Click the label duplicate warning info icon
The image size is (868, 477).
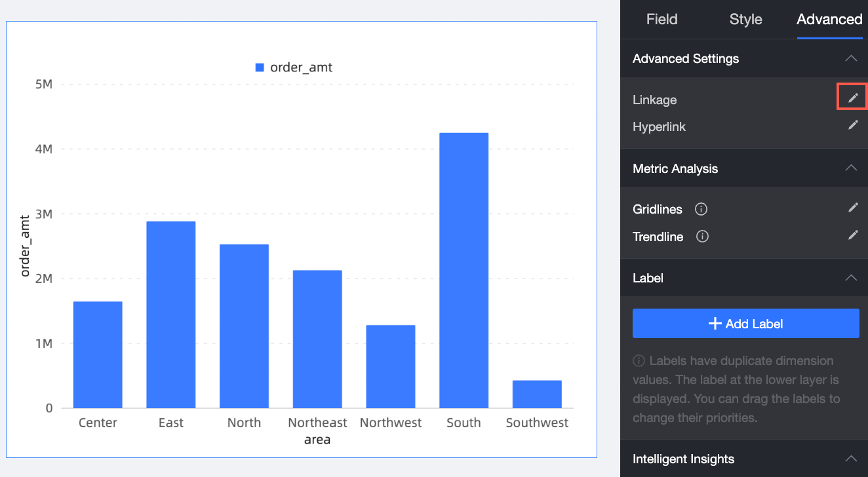639,361
